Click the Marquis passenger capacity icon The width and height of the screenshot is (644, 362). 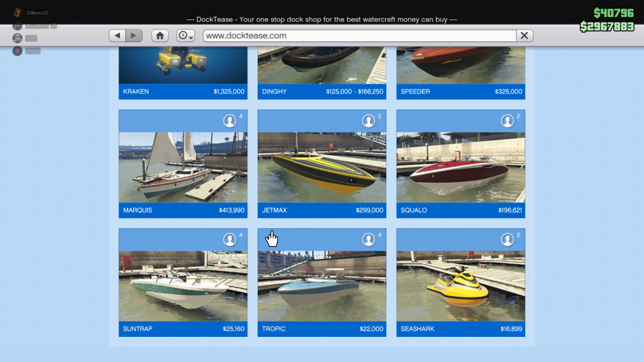[x=230, y=121]
